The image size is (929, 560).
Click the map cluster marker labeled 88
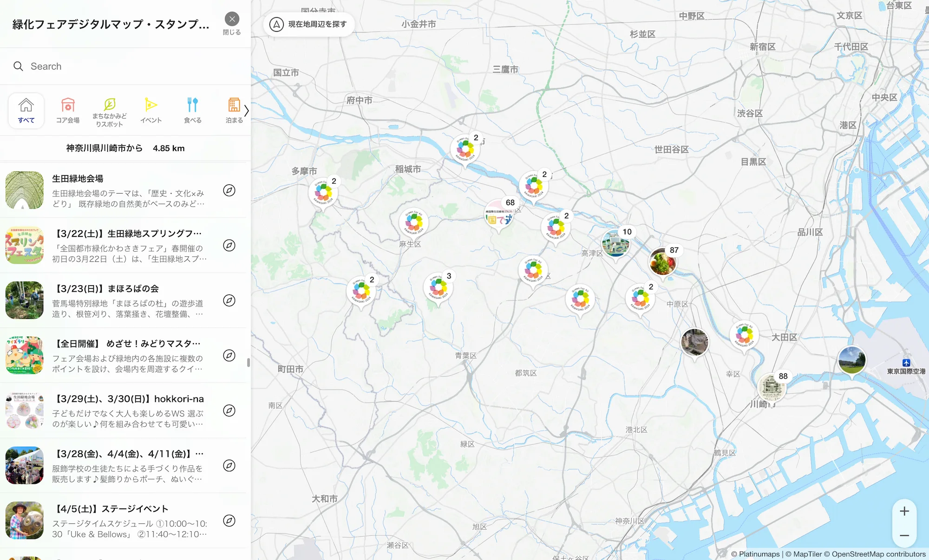(772, 388)
